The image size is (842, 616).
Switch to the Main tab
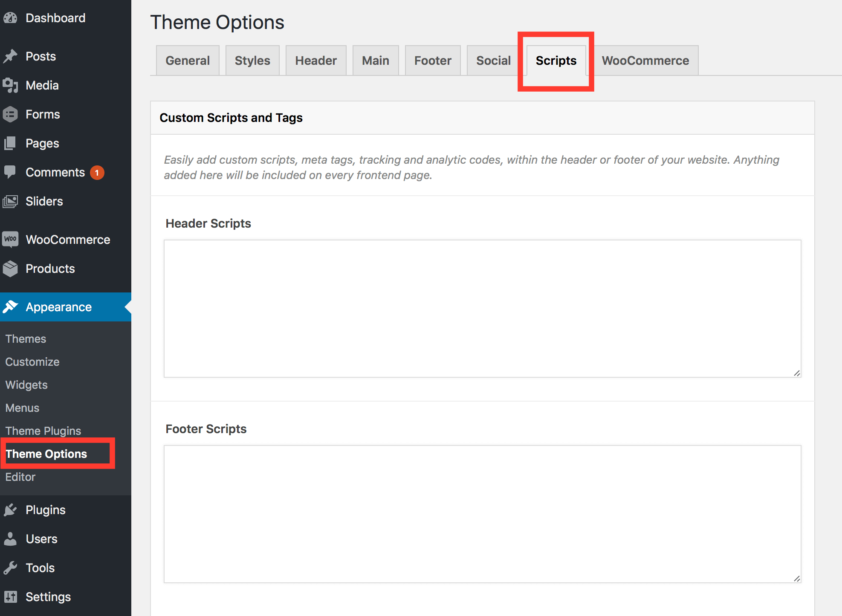click(x=376, y=61)
